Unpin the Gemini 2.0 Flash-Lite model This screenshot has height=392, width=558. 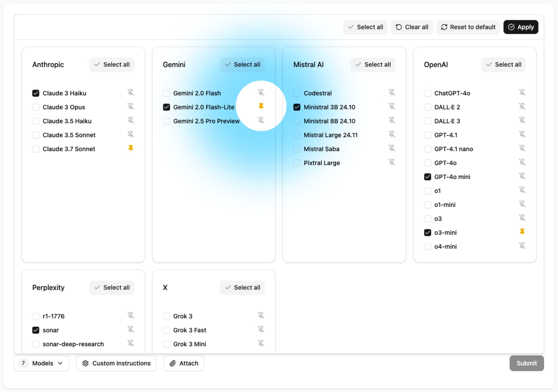pos(261,106)
